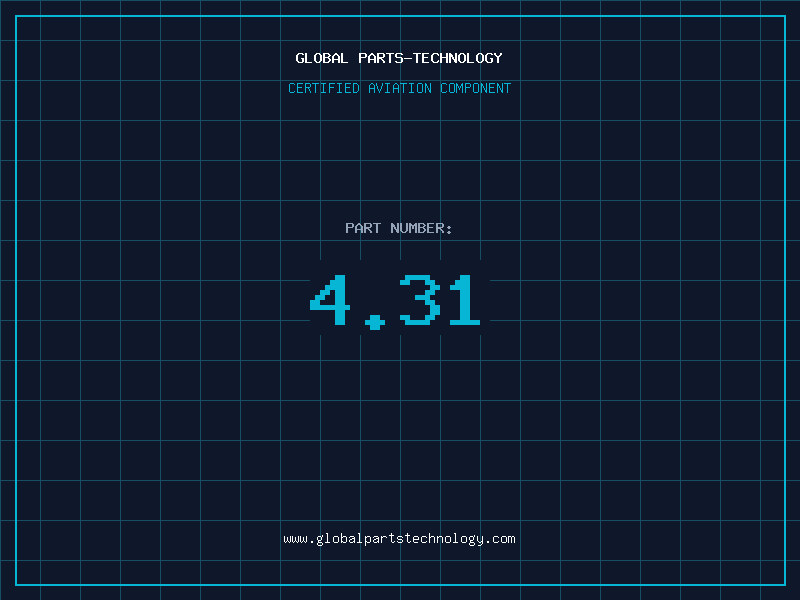Screen dimensions: 800x600
Task: Open the www.globalpartstechnology.com link
Action: point(399,539)
